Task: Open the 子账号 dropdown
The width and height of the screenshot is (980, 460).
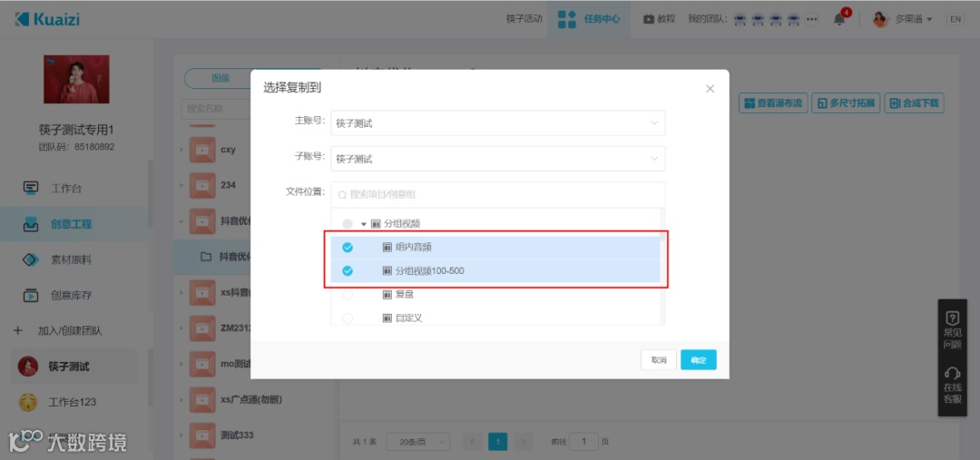Action: [x=498, y=159]
